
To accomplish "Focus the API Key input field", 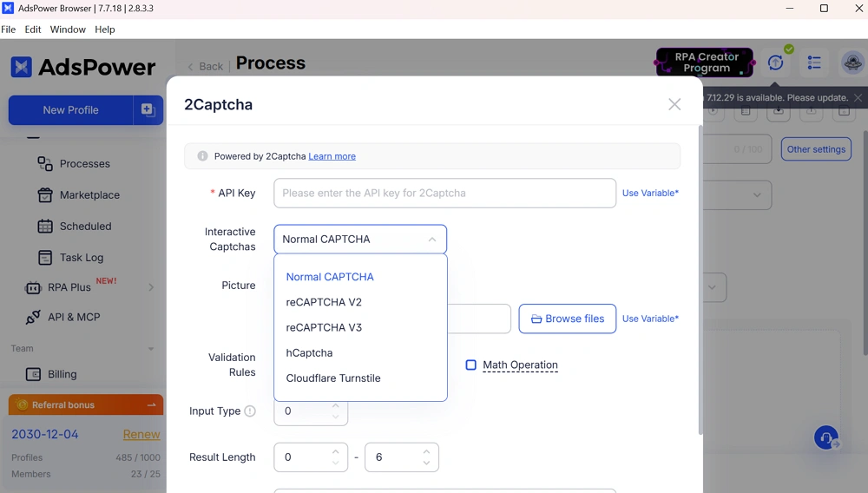I will coord(444,193).
